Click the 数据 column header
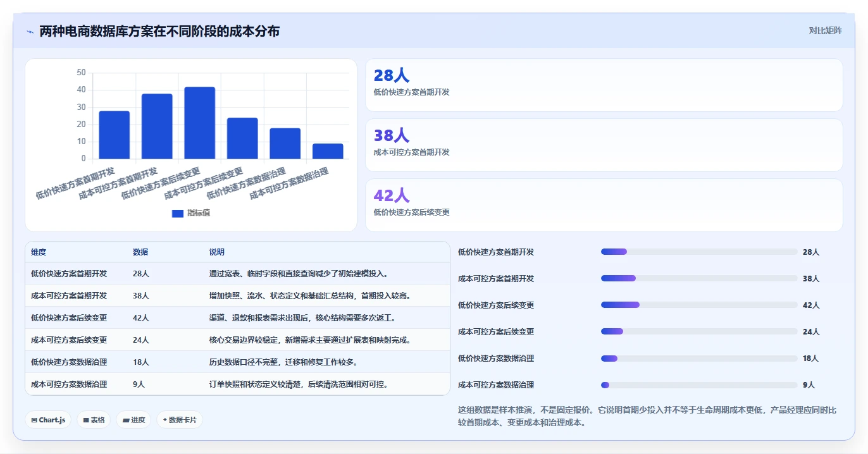Viewport: 868px width, 454px height. pyautogui.click(x=140, y=252)
